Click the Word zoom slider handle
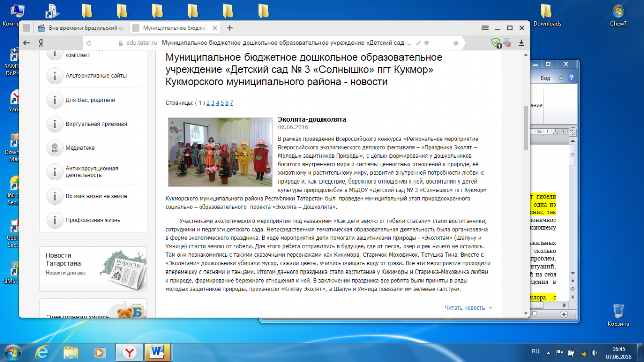 [x=534, y=314]
